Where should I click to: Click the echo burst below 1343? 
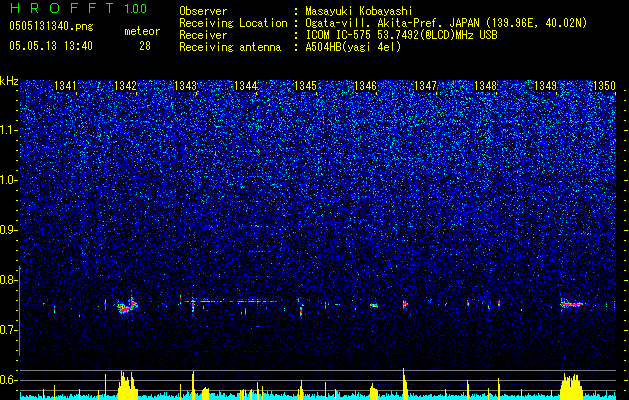pos(193,306)
